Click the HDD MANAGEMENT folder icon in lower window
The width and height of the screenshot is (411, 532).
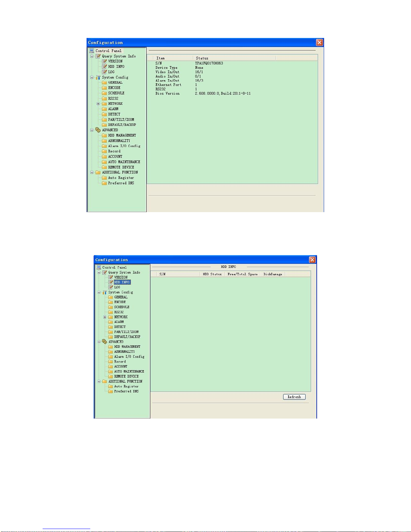pyautogui.click(x=111, y=347)
